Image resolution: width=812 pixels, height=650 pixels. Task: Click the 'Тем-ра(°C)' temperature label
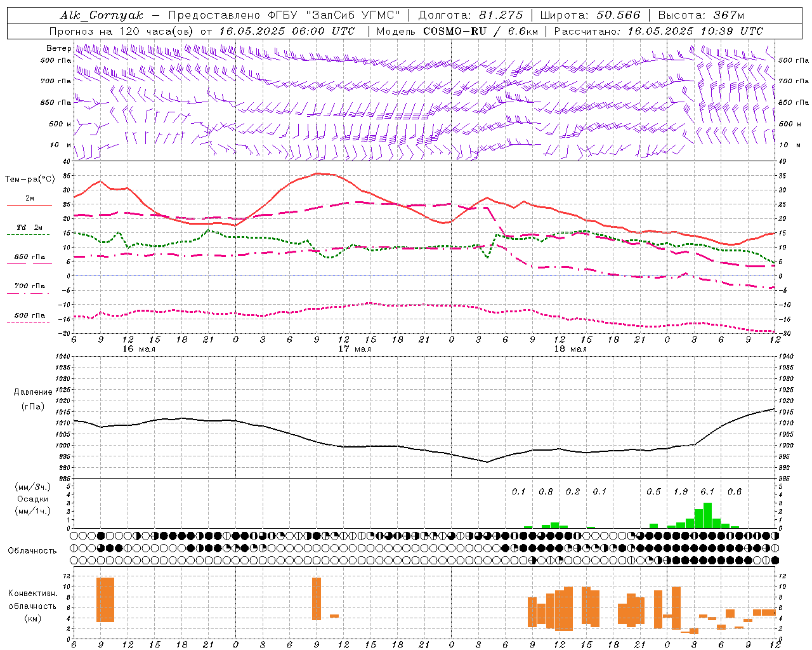pos(30,180)
